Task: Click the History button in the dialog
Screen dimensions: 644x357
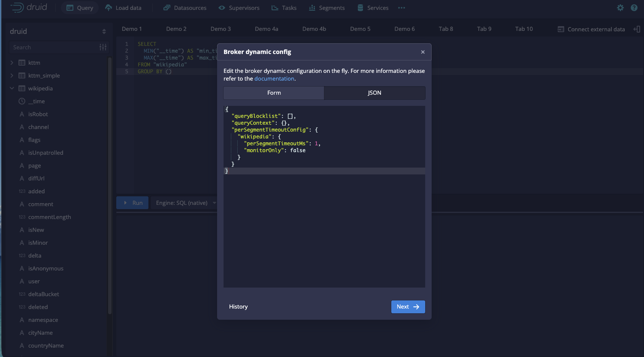Action: tap(239, 306)
